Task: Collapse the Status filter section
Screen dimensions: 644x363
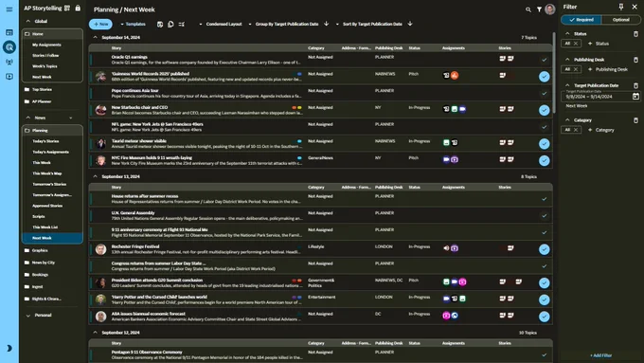Action: tap(567, 34)
